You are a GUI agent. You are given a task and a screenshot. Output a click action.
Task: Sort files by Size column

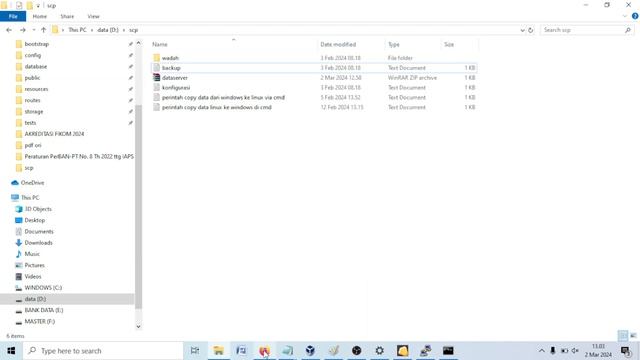449,44
